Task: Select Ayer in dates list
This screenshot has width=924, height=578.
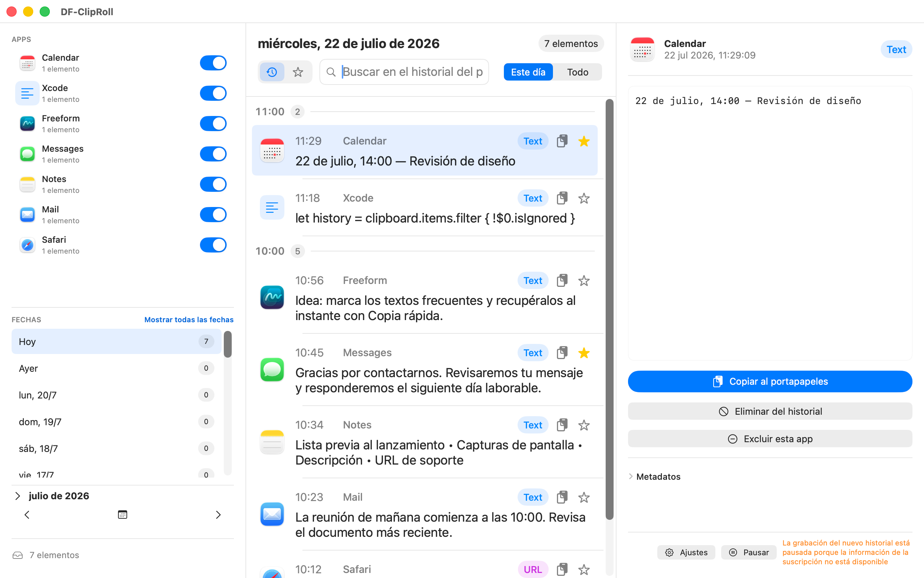Action: (x=117, y=368)
